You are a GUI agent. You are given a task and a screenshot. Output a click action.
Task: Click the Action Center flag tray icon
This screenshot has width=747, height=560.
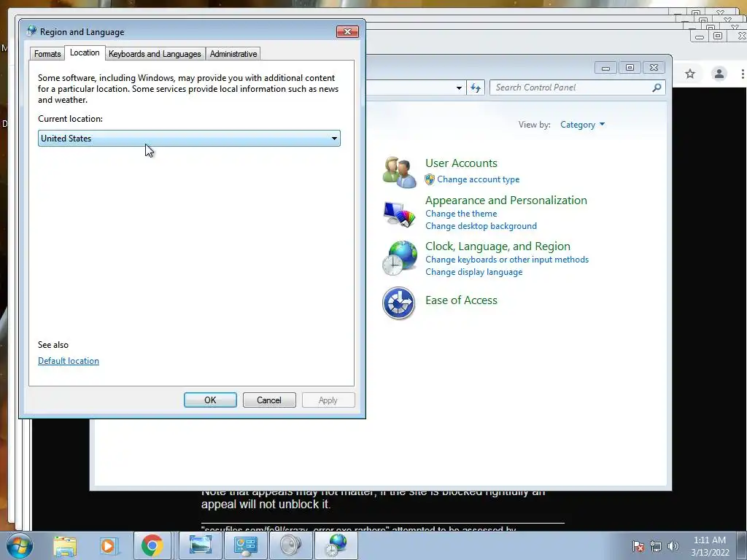pos(638,546)
